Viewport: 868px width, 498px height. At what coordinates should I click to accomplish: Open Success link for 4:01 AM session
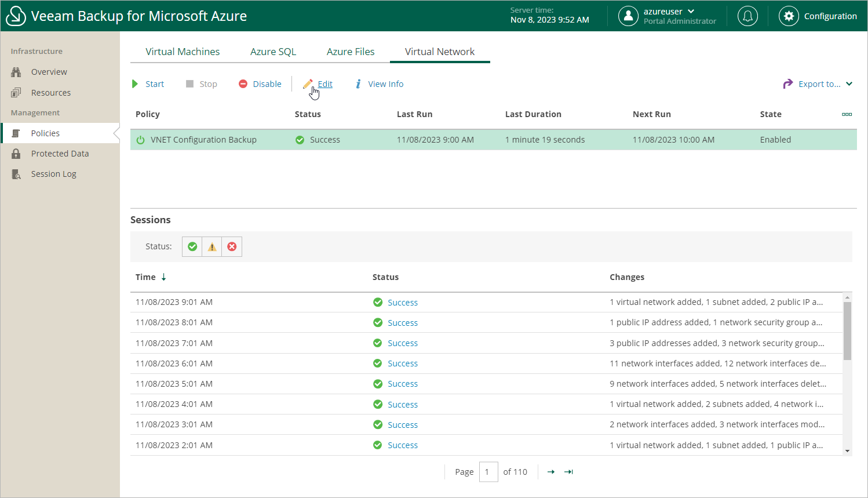click(x=403, y=405)
